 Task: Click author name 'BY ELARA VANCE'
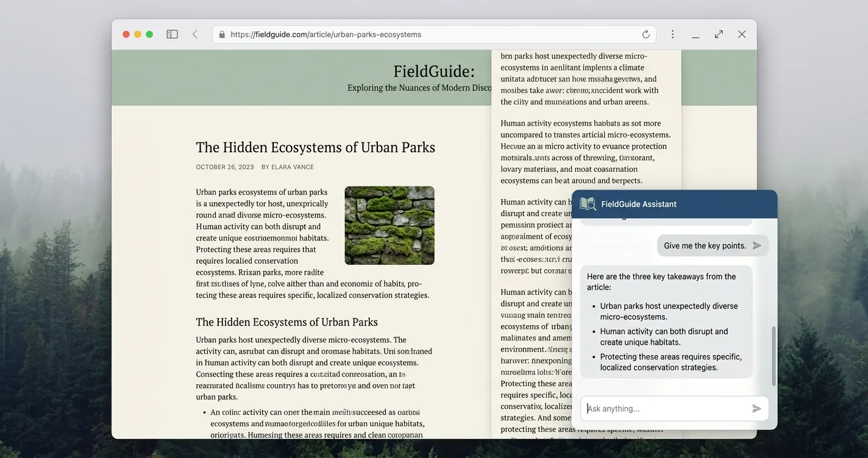[x=288, y=167]
